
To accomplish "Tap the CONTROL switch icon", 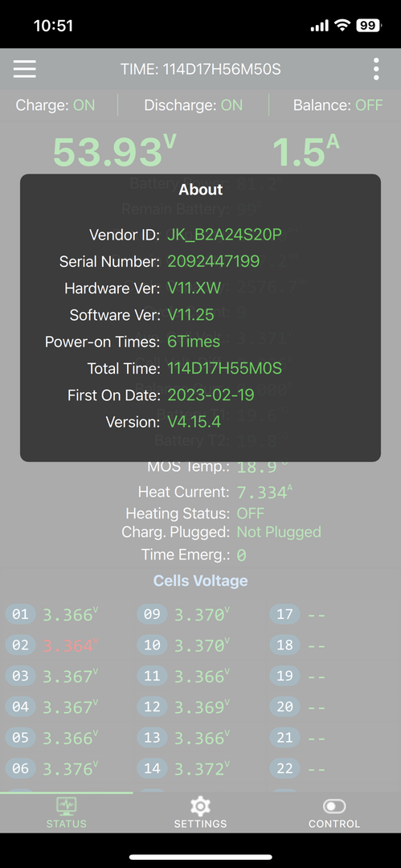I will (334, 806).
